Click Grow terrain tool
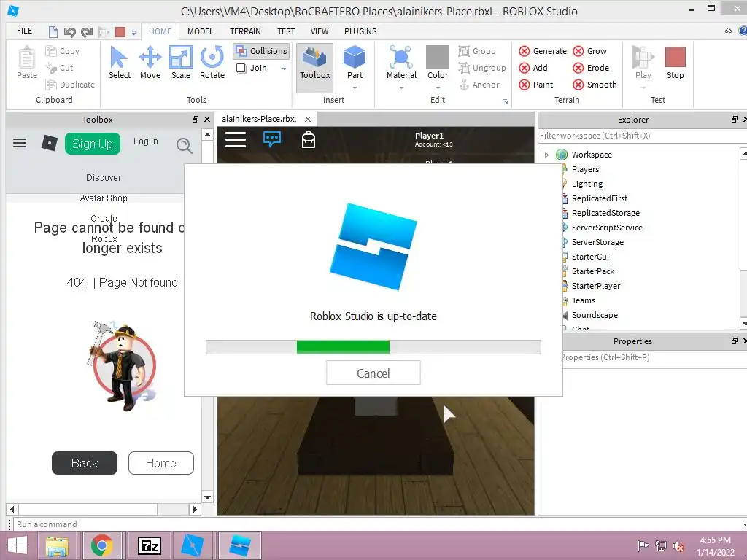Viewport: 747px width, 560px height. [589, 51]
